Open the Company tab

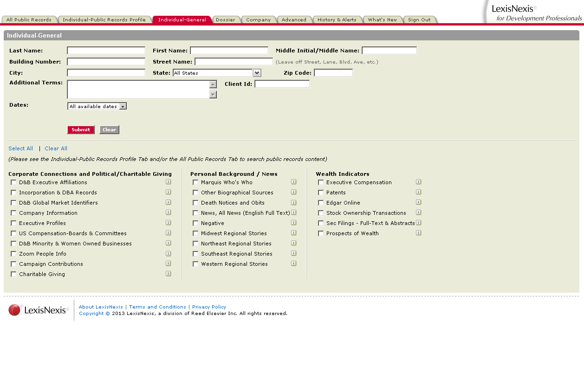[258, 19]
